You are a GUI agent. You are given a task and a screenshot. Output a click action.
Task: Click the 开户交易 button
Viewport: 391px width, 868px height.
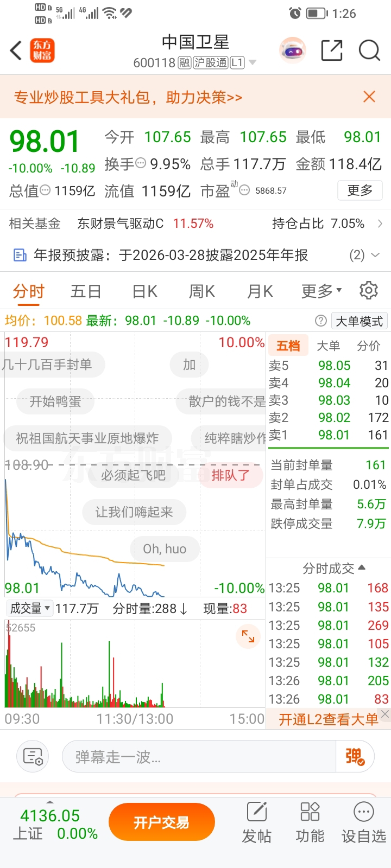pos(162,822)
